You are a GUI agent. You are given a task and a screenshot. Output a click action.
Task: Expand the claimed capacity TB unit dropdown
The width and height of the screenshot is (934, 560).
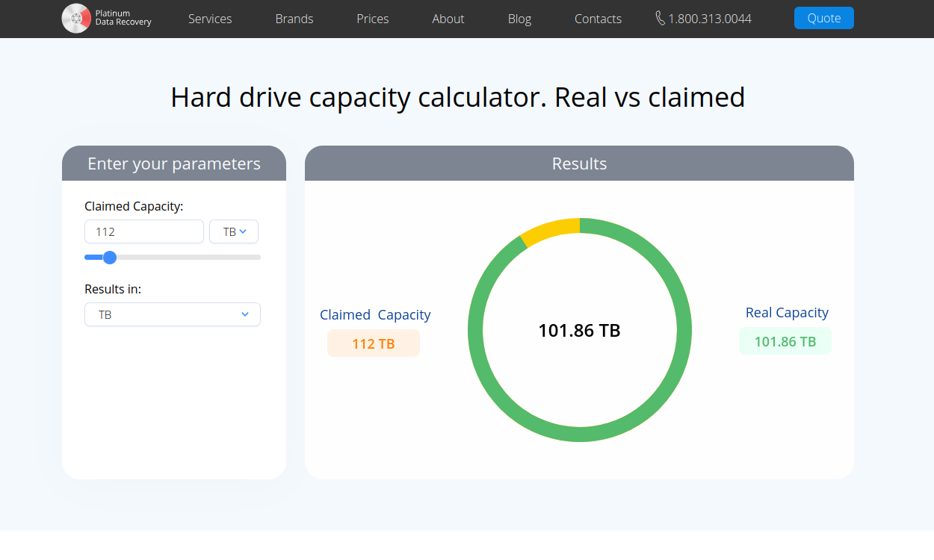click(x=234, y=231)
